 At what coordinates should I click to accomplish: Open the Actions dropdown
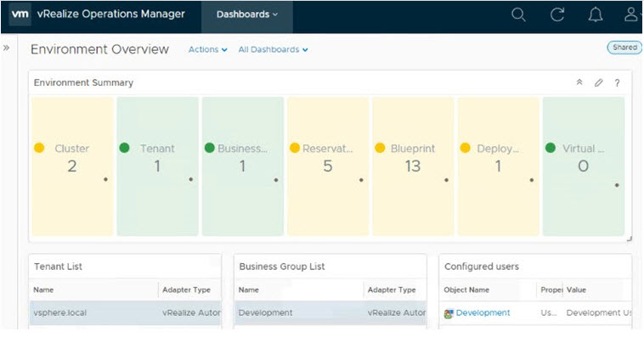(x=207, y=49)
